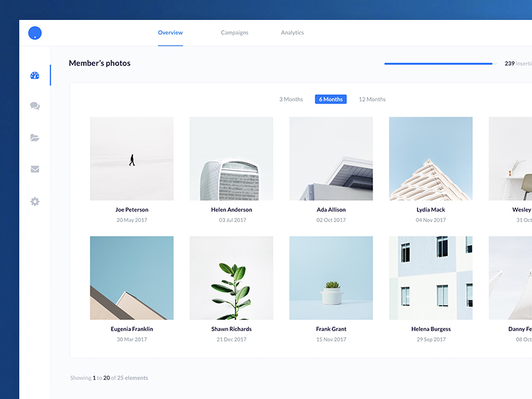The width and height of the screenshot is (532, 399).
Task: Click the blue insertions progress bar
Action: [x=439, y=64]
